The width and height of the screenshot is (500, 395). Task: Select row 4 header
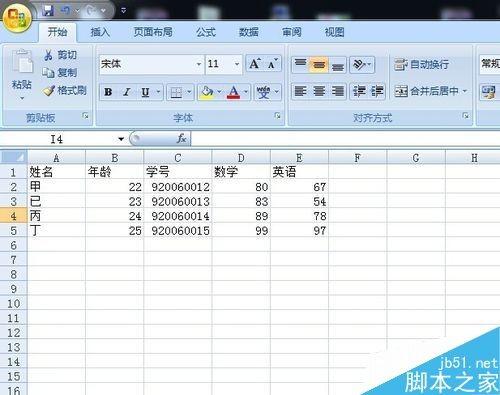[x=13, y=216]
